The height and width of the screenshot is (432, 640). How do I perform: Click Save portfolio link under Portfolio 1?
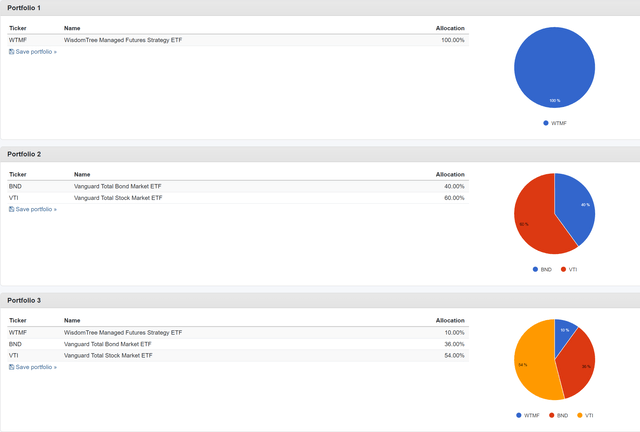coord(33,52)
